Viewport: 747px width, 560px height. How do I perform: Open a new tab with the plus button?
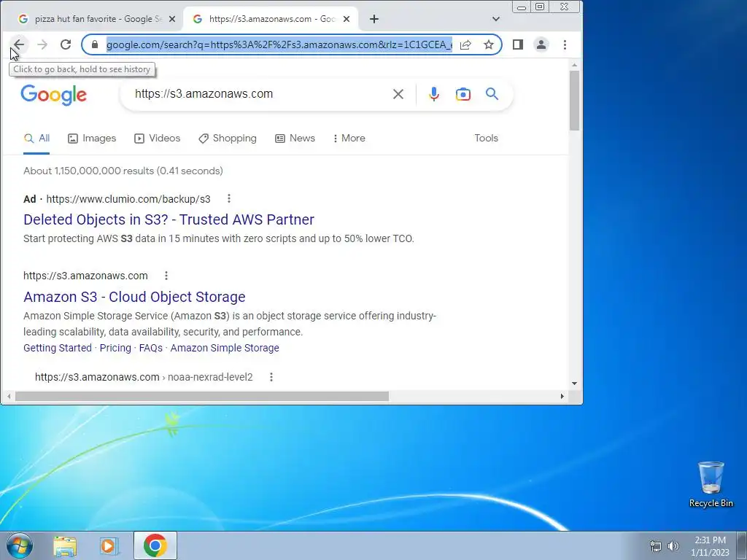point(374,18)
